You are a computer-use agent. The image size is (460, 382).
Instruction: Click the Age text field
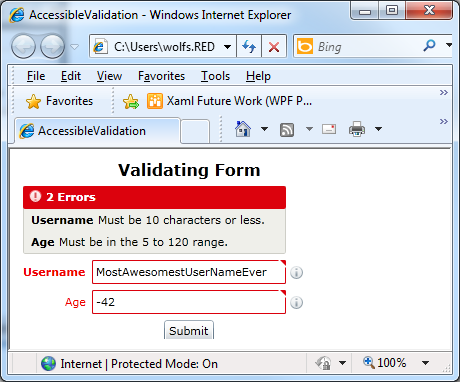click(189, 302)
